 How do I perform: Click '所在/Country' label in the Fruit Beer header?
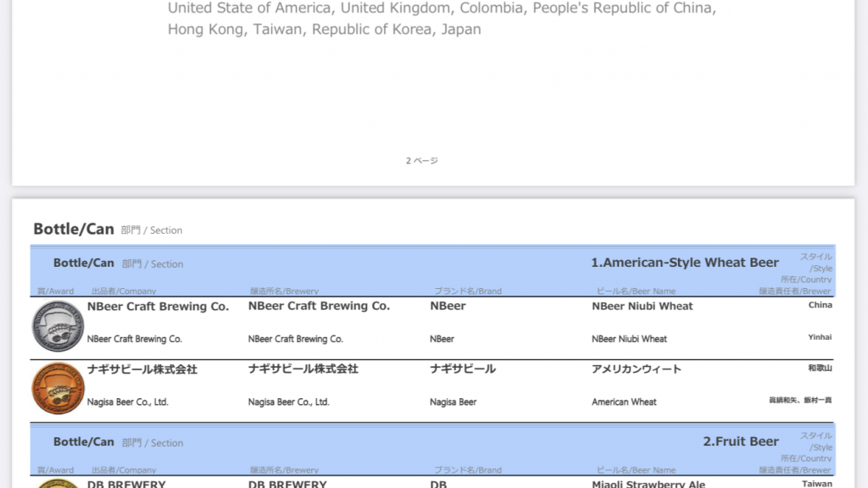pyautogui.click(x=806, y=458)
